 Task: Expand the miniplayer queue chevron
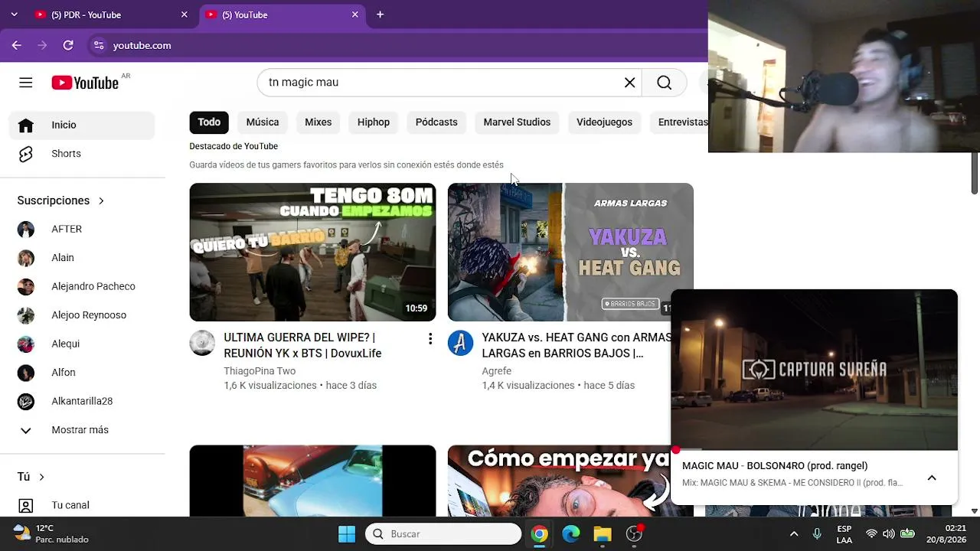tap(932, 478)
